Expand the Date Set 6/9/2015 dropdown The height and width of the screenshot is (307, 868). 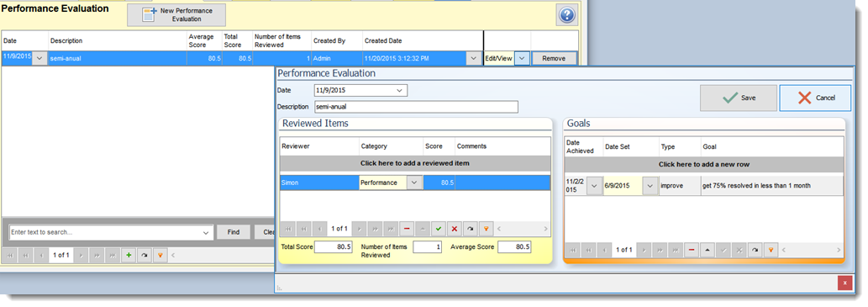point(650,186)
